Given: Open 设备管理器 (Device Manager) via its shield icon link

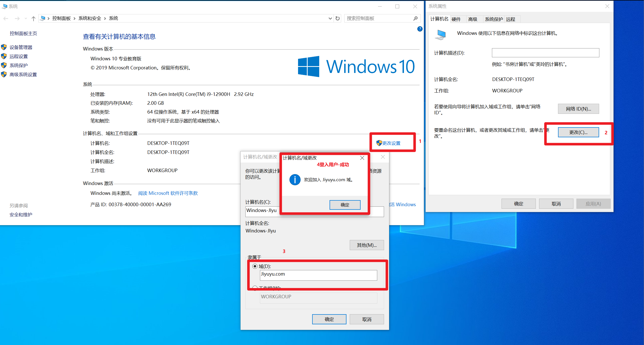Looking at the screenshot, I should [21, 47].
